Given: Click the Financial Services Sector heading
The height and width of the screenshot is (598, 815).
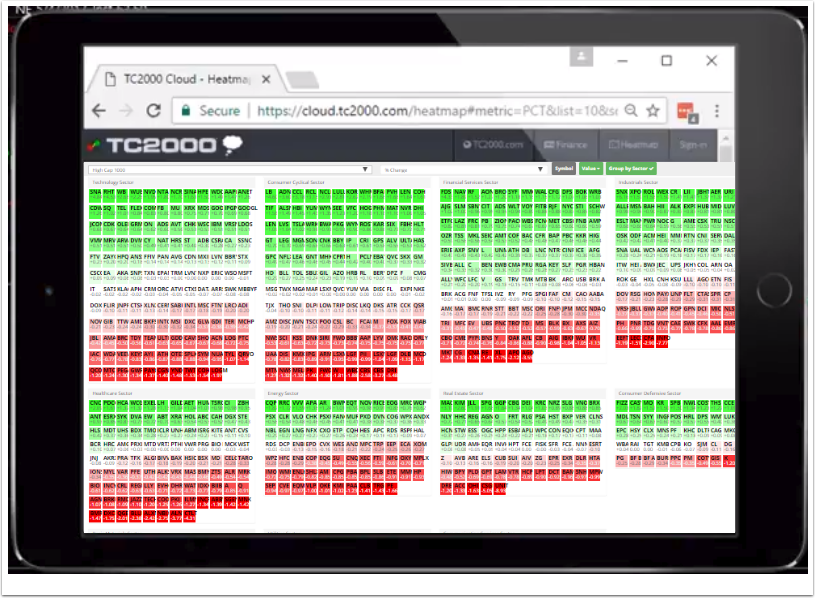Looking at the screenshot, I should [470, 182].
